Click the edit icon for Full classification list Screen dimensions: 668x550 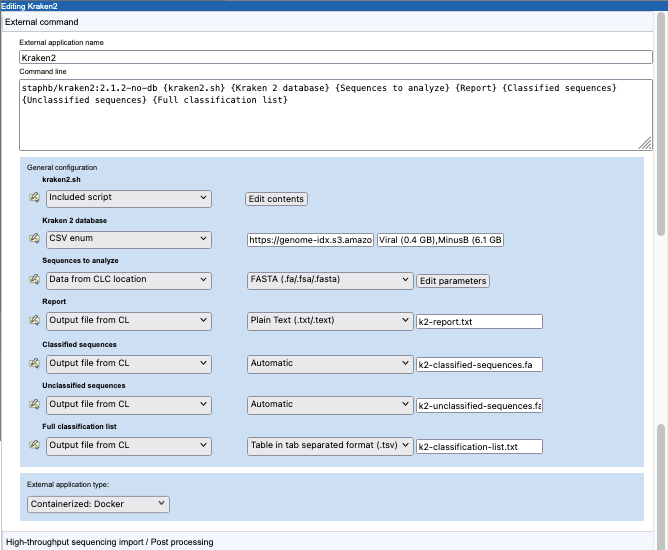[33, 446]
